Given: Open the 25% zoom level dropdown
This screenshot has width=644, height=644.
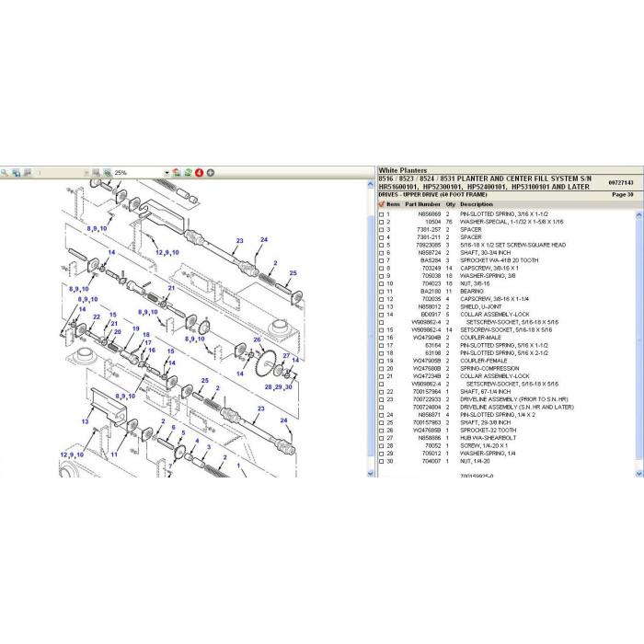Looking at the screenshot, I should click(167, 173).
